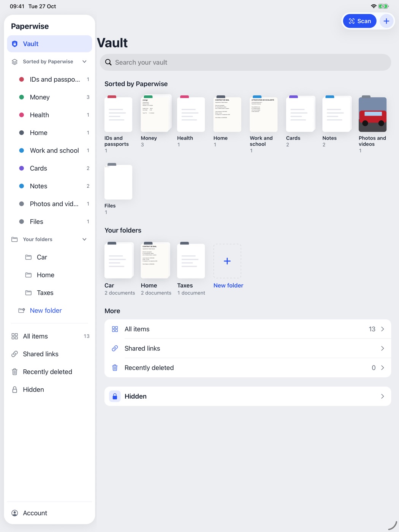Viewport: 399px width, 532px height.
Task: Open IDs and passports folder thumbnail
Action: click(118, 114)
